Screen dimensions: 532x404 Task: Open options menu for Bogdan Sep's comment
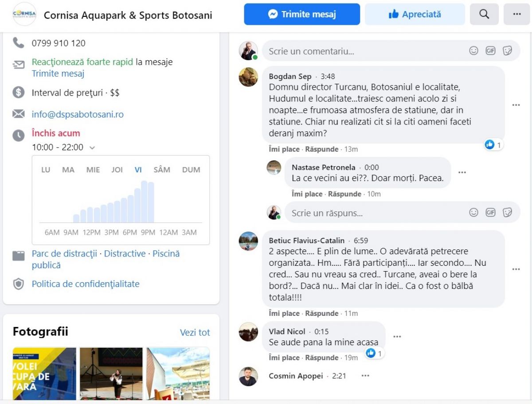pyautogui.click(x=516, y=105)
